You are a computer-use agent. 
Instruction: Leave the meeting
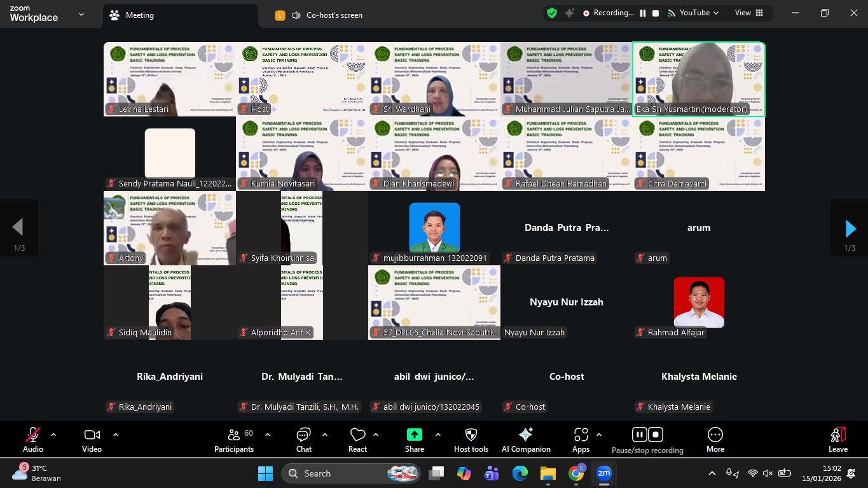pos(837,440)
